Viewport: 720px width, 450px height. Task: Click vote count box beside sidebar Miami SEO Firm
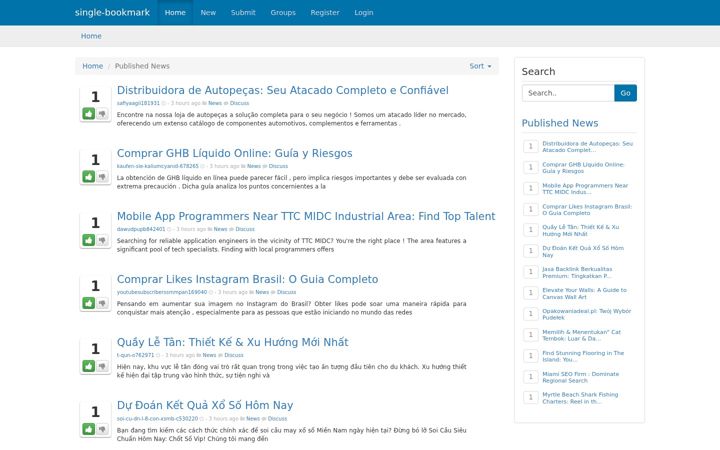530,377
